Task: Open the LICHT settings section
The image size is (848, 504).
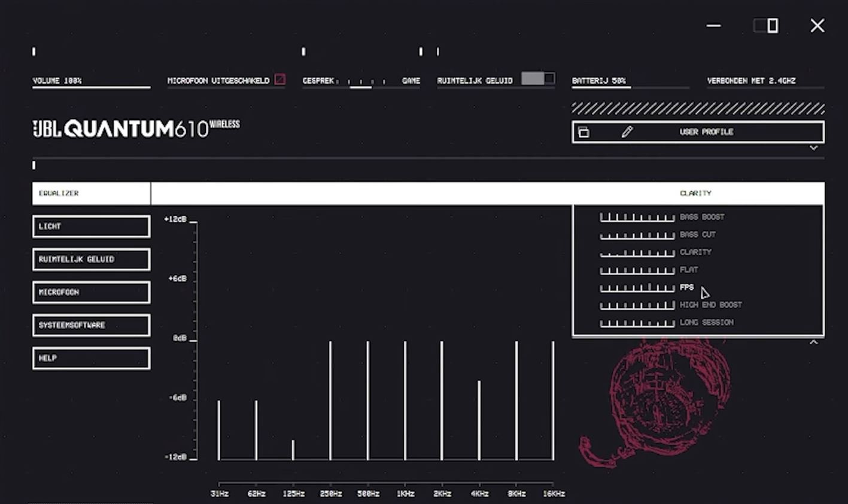Action: [x=91, y=227]
